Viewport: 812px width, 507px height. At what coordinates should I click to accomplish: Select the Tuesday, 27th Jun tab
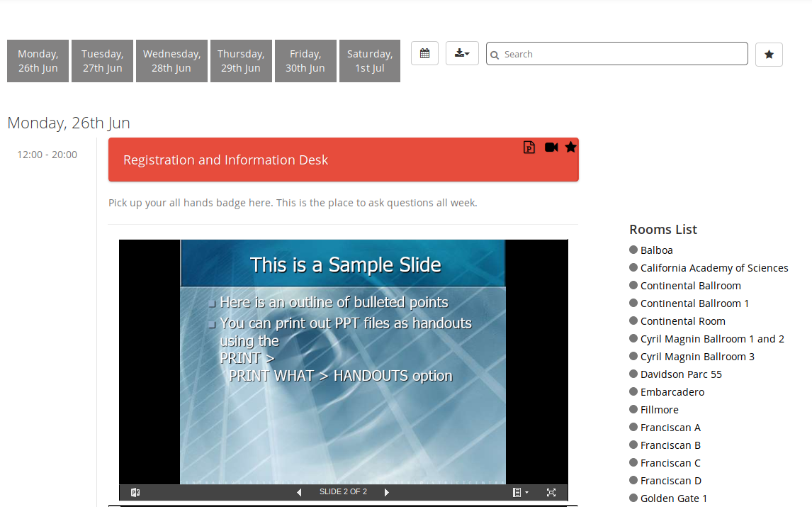click(x=103, y=61)
